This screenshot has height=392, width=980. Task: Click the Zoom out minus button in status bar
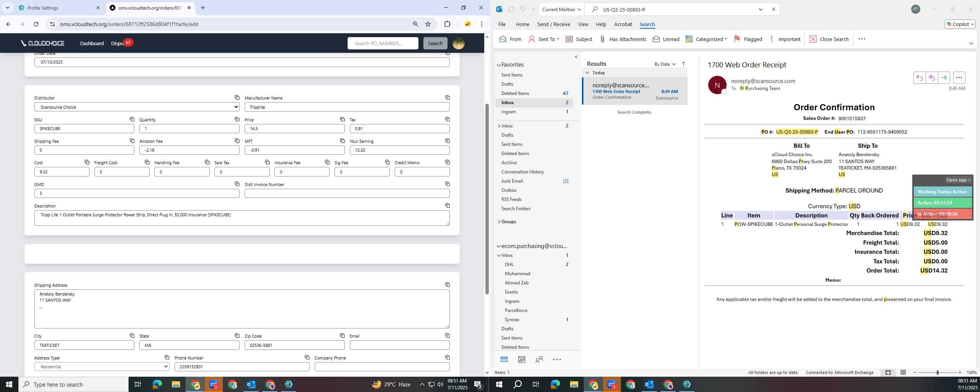915,372
